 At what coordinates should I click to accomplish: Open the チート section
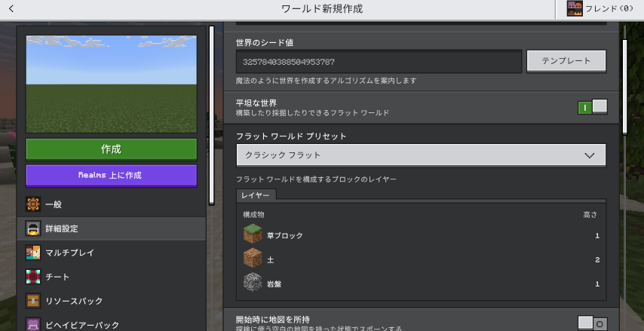click(112, 277)
